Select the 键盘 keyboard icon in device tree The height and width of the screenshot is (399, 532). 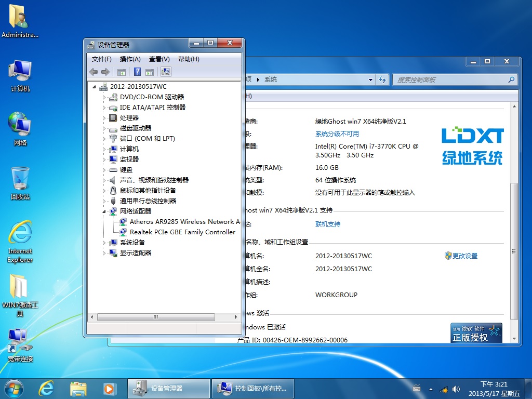pos(113,170)
